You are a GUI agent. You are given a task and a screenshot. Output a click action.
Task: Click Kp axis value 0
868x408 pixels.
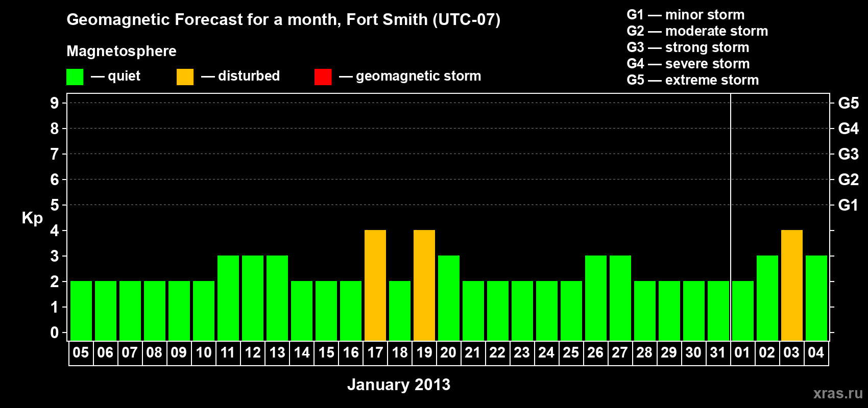tap(55, 333)
